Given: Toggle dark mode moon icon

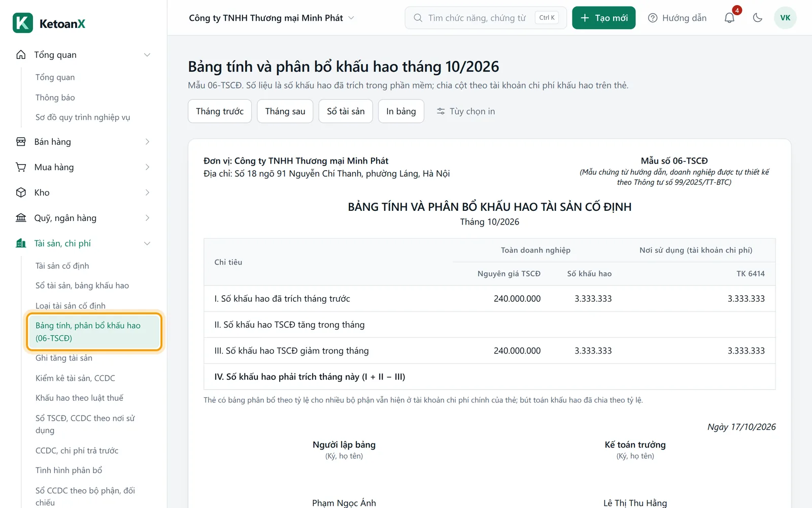Looking at the screenshot, I should click(x=758, y=18).
